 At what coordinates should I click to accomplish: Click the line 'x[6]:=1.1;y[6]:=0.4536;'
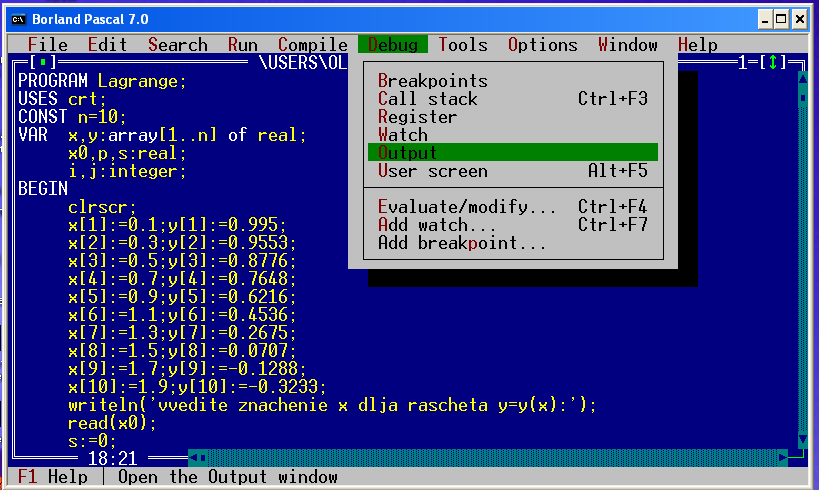click(182, 315)
